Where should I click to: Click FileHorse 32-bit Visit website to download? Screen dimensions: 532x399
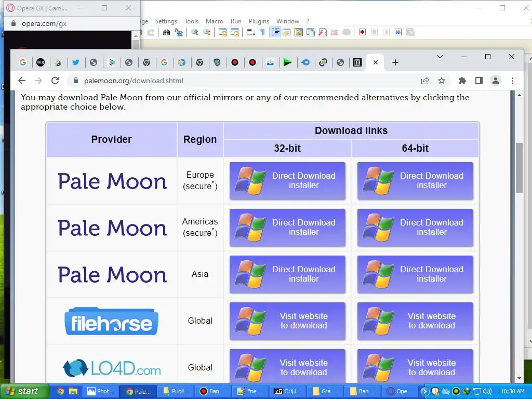pos(287,321)
